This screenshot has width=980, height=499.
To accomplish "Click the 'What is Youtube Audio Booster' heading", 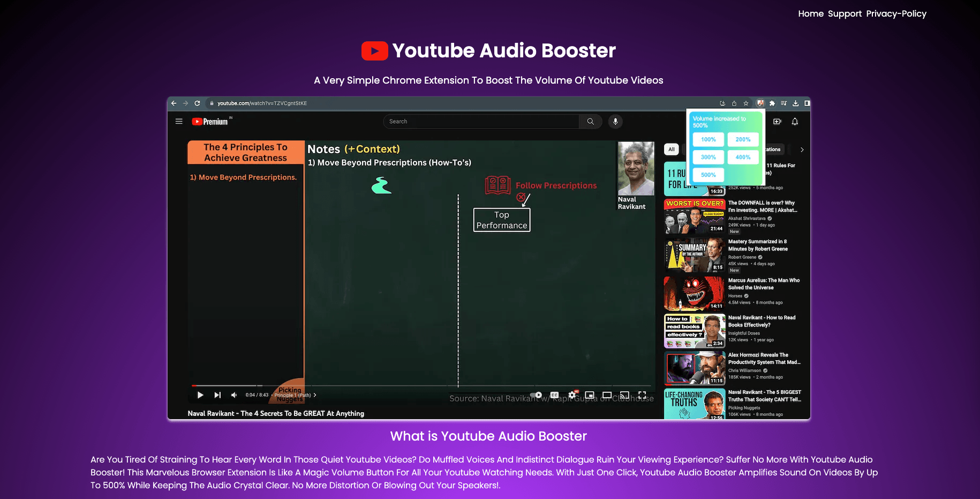I will click(488, 436).
